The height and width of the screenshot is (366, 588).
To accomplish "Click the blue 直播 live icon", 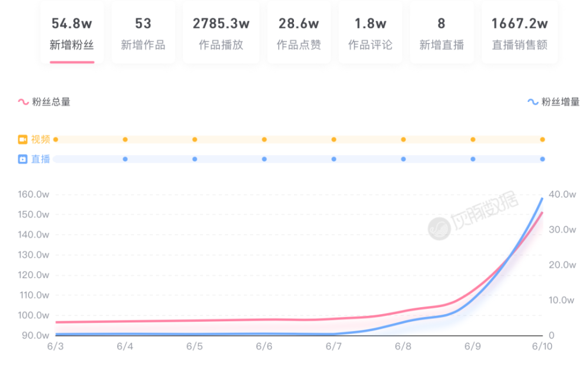I will click(x=23, y=159).
